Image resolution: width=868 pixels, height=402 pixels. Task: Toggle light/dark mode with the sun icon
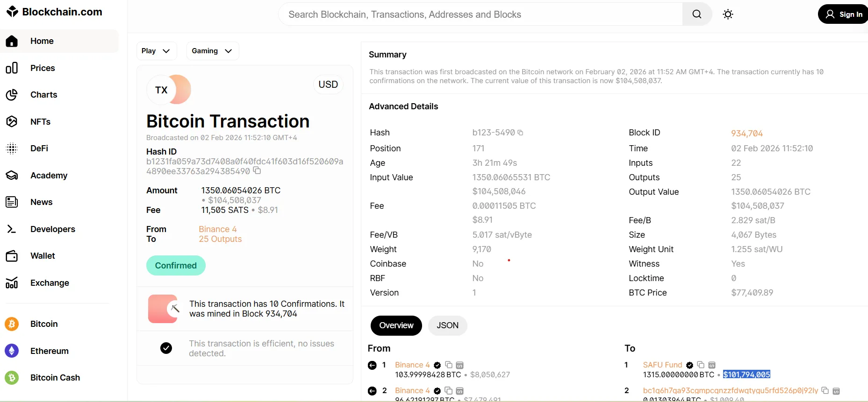(728, 14)
